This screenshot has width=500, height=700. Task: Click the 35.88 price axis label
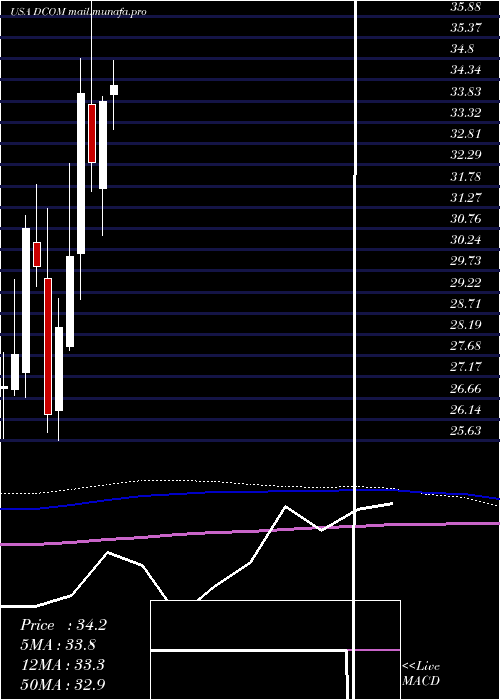click(466, 7)
